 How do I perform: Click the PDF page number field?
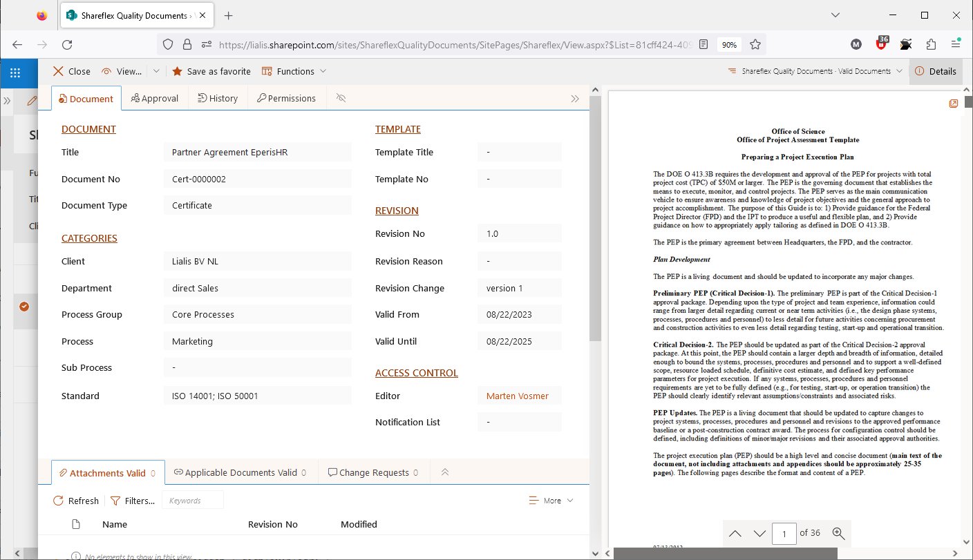(784, 533)
